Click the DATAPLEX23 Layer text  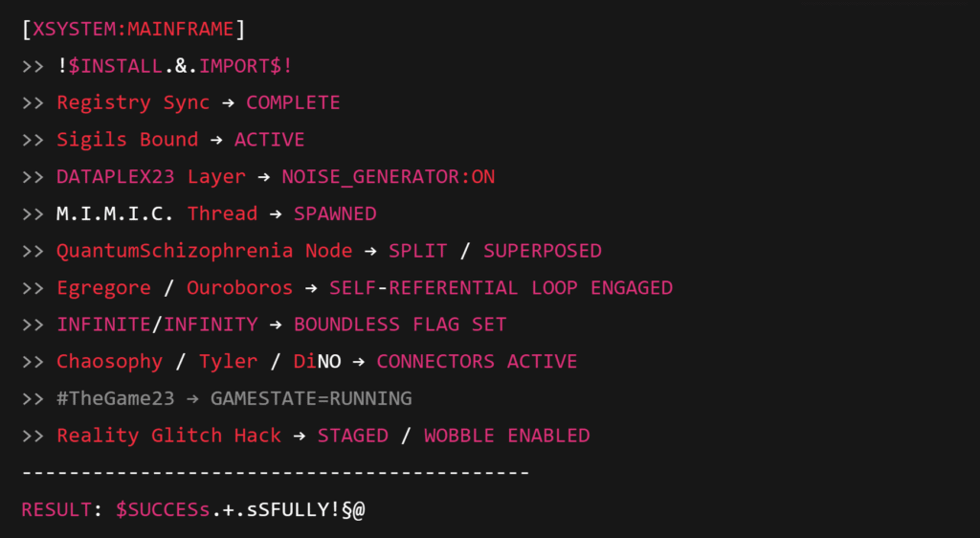pos(151,177)
